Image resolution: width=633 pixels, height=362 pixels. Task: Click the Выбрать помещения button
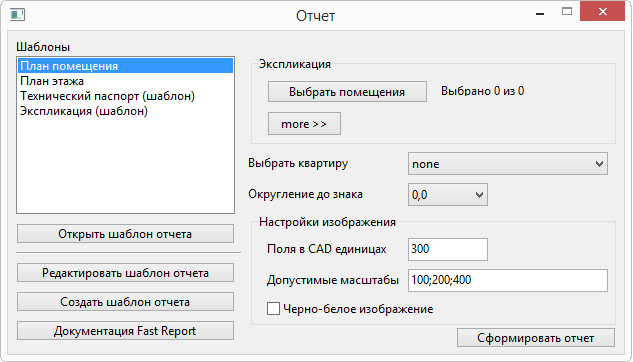point(347,92)
